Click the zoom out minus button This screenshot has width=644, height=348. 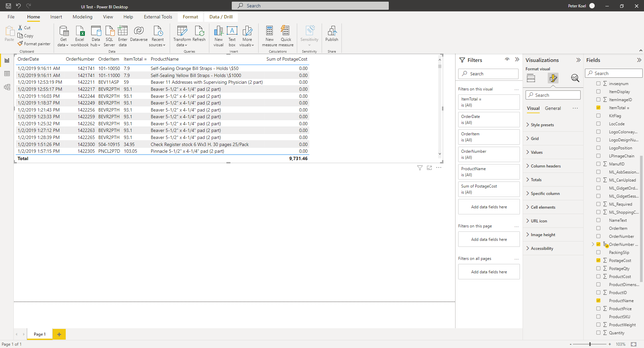point(571,344)
